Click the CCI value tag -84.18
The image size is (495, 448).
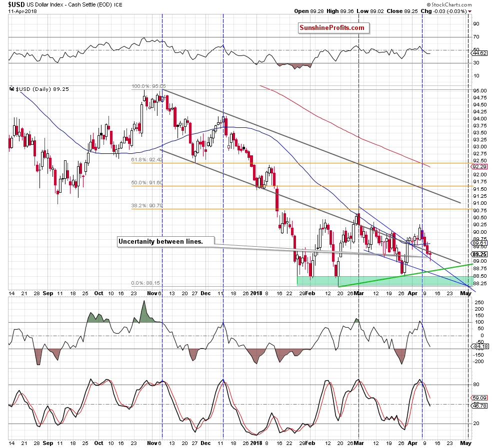[x=480, y=347]
